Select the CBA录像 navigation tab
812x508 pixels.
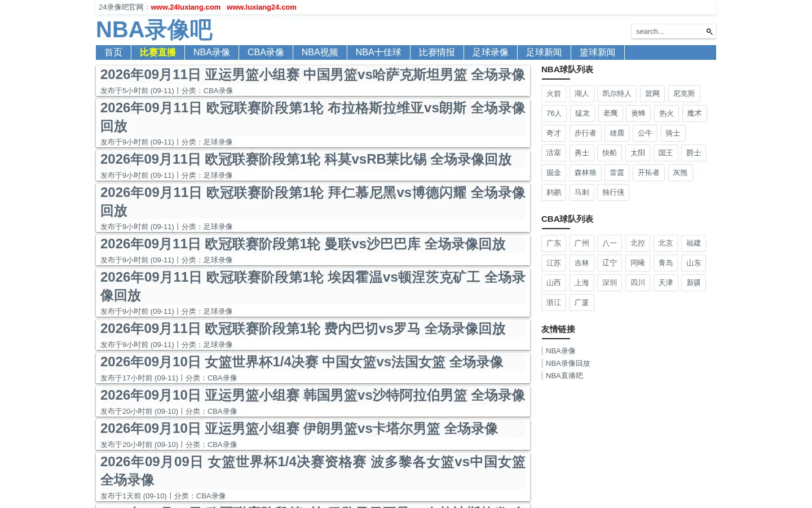pos(266,52)
